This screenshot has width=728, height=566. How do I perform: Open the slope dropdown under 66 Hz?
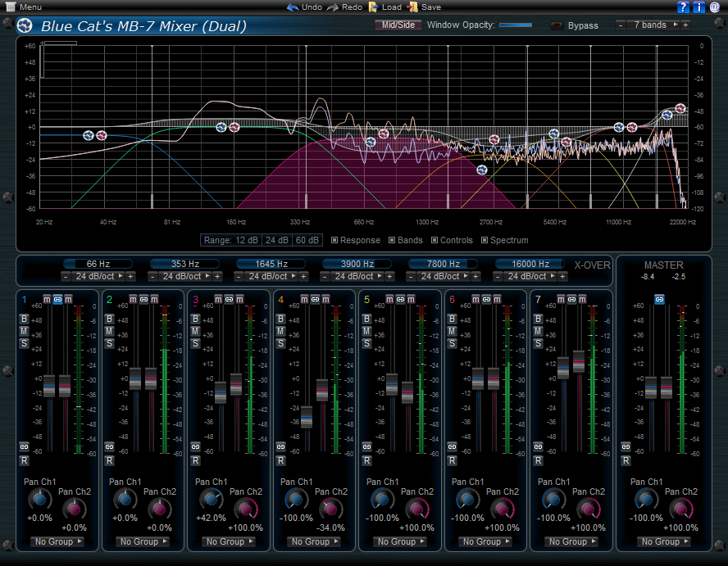point(98,277)
